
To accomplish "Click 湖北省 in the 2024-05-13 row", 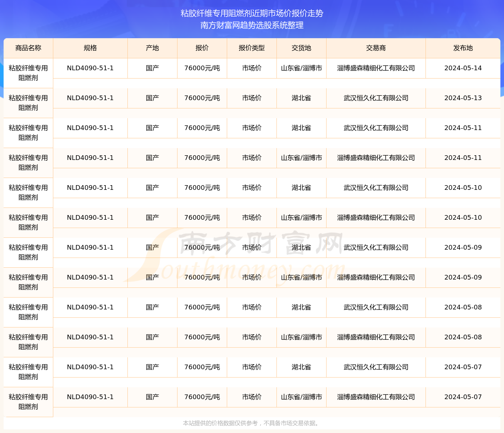I will click(x=302, y=98).
